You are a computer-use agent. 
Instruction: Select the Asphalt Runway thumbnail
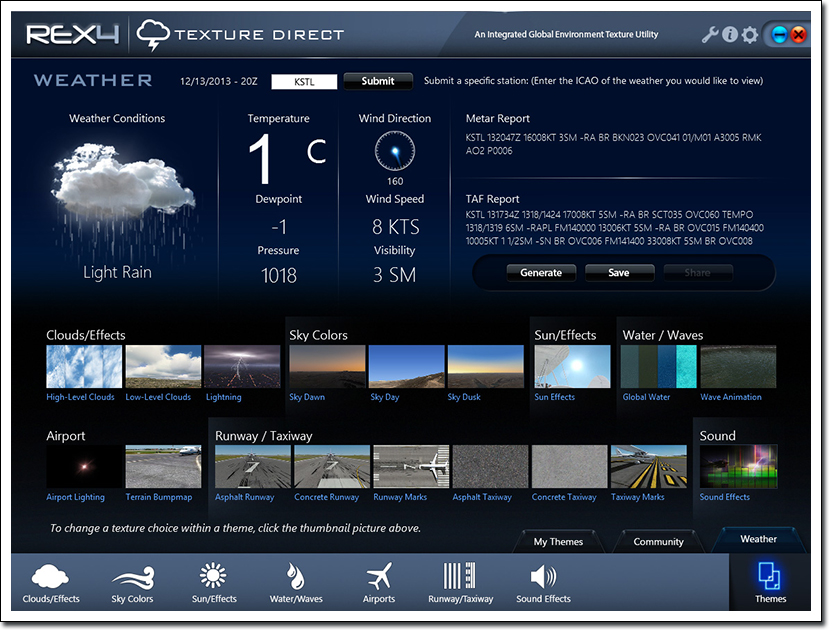[253, 466]
